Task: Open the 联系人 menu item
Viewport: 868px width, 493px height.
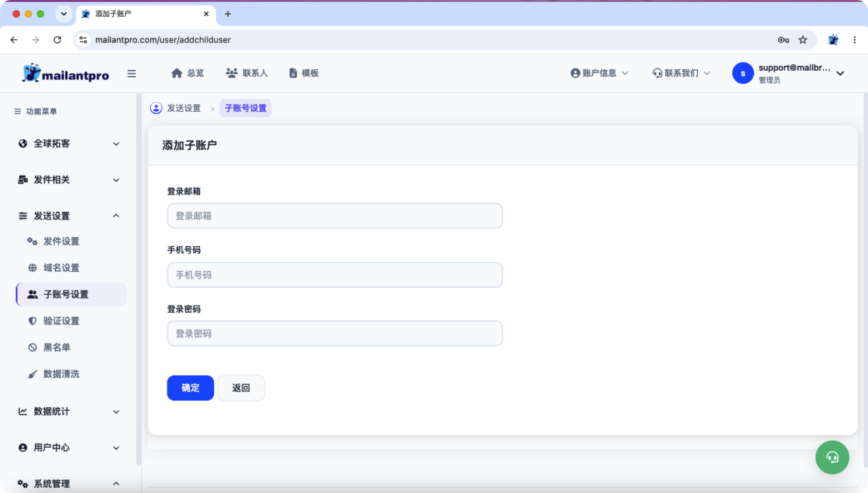Action: [x=247, y=73]
